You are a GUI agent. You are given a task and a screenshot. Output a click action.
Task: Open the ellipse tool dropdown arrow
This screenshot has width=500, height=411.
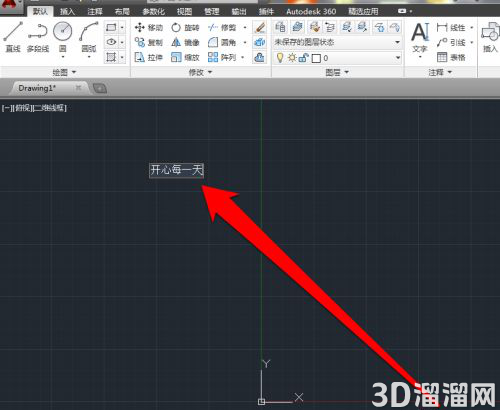click(122, 42)
